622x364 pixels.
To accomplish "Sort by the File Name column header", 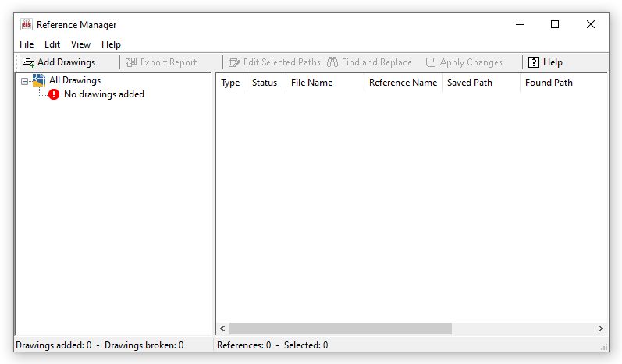I will (x=325, y=83).
